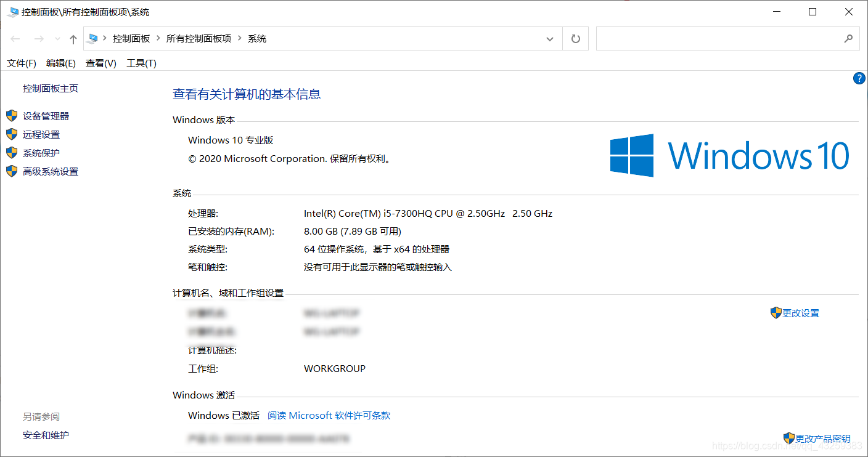Click the shield icon beside 更改产品密钥
Image resolution: width=868 pixels, height=457 pixels.
point(789,439)
